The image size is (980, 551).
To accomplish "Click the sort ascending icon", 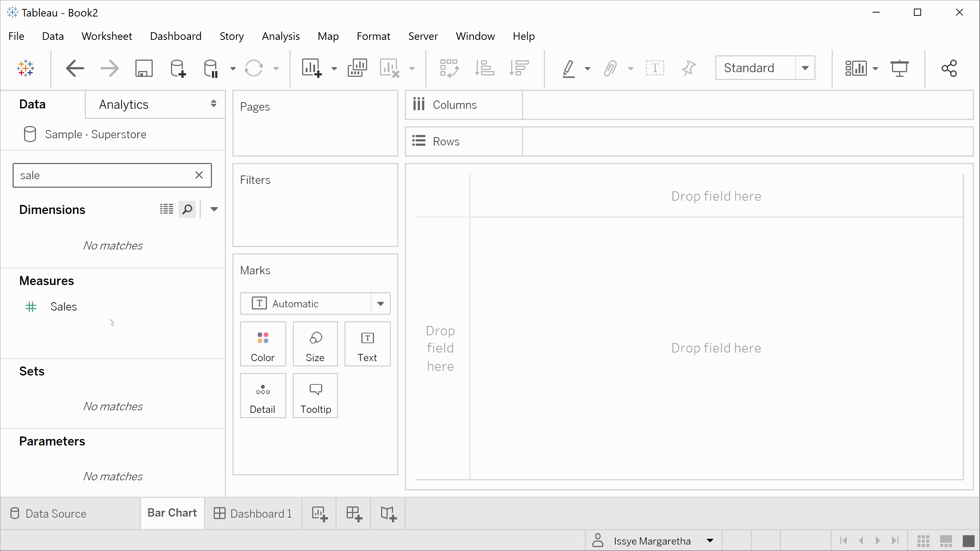I will (x=484, y=68).
